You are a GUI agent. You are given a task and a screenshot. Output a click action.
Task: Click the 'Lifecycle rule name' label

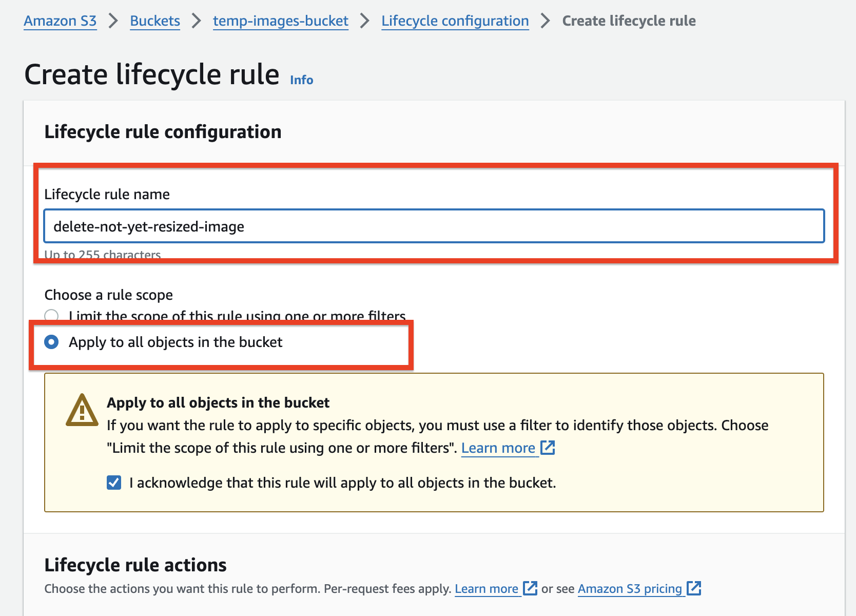(107, 195)
